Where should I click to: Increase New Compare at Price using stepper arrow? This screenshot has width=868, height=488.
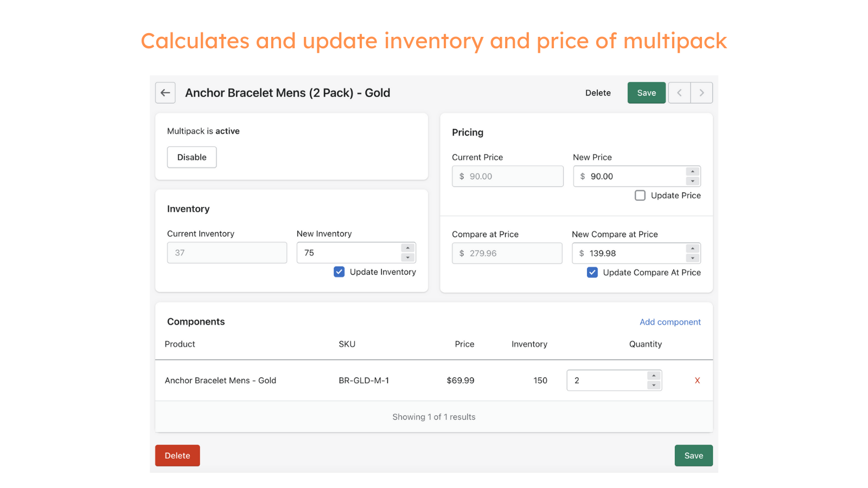[x=692, y=249]
